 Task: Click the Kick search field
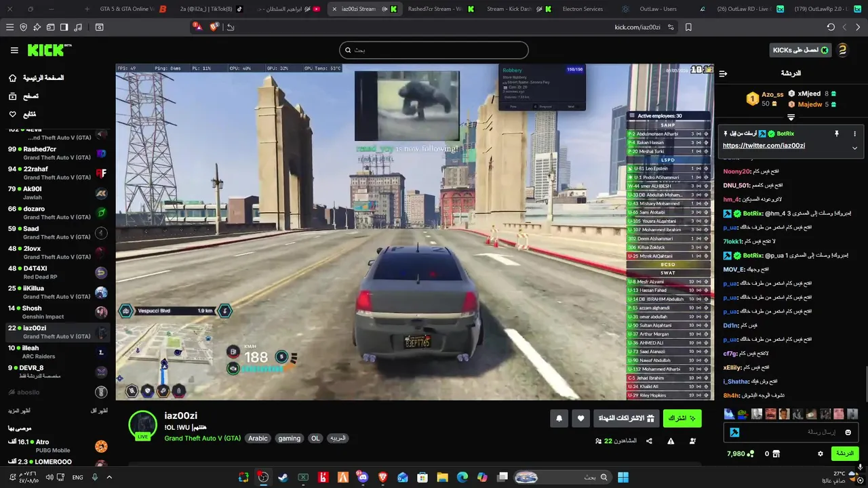433,50
